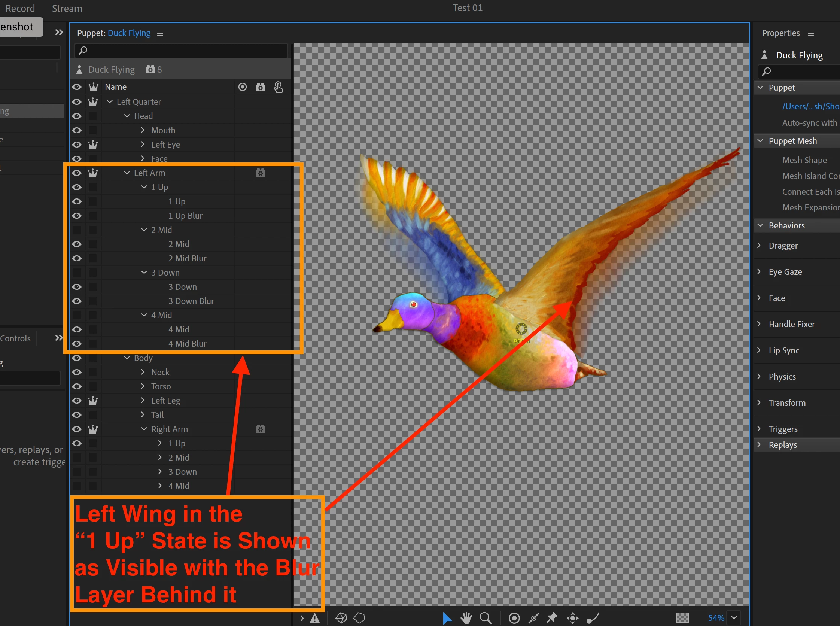This screenshot has width=840, height=626.
Task: Show the 2 Mid group layer
Action: [x=77, y=230]
